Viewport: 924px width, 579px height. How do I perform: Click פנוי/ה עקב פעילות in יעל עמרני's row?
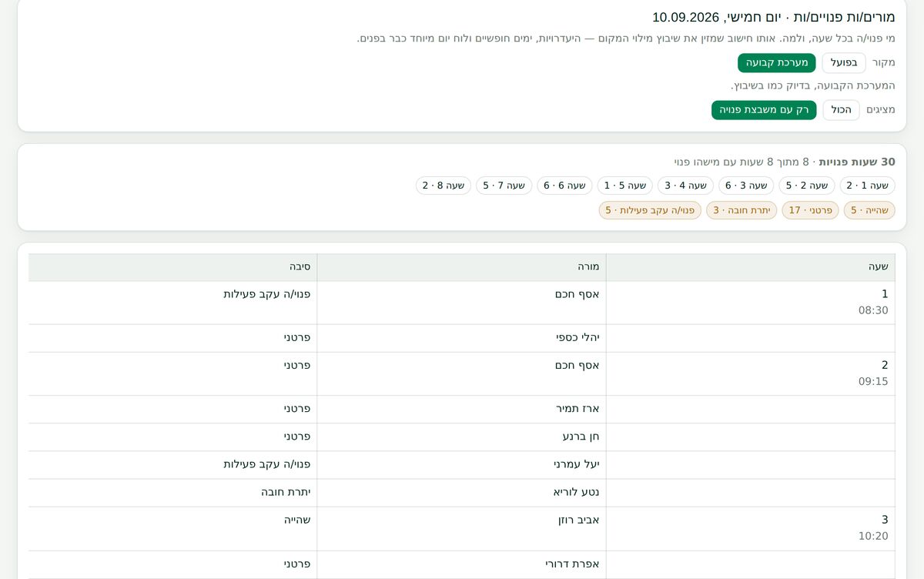pyautogui.click(x=267, y=464)
